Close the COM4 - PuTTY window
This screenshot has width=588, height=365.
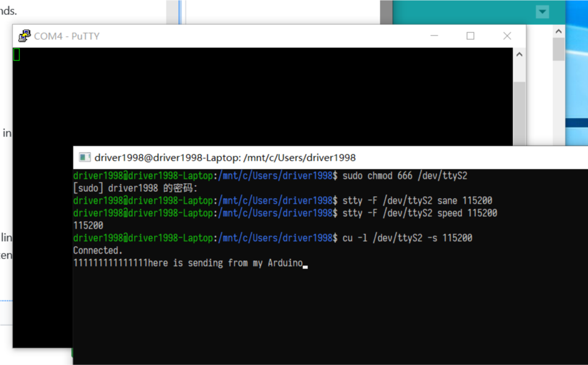[x=507, y=36]
